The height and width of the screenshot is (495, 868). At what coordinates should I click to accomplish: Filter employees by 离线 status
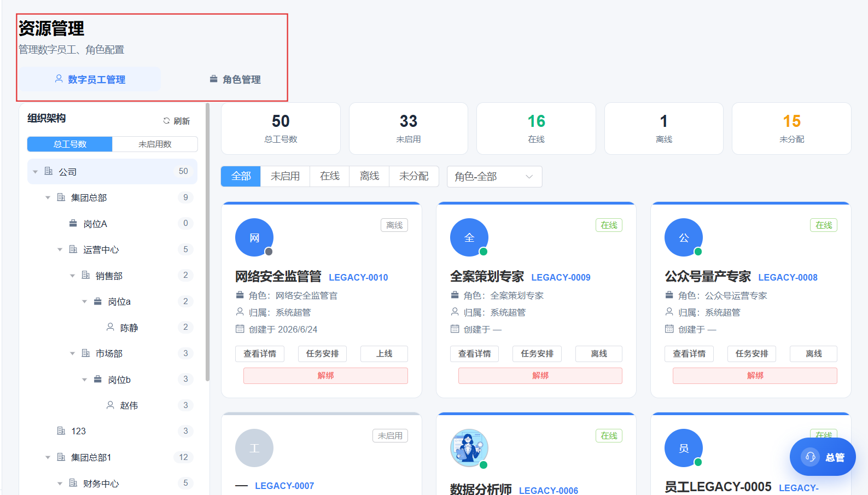click(370, 176)
